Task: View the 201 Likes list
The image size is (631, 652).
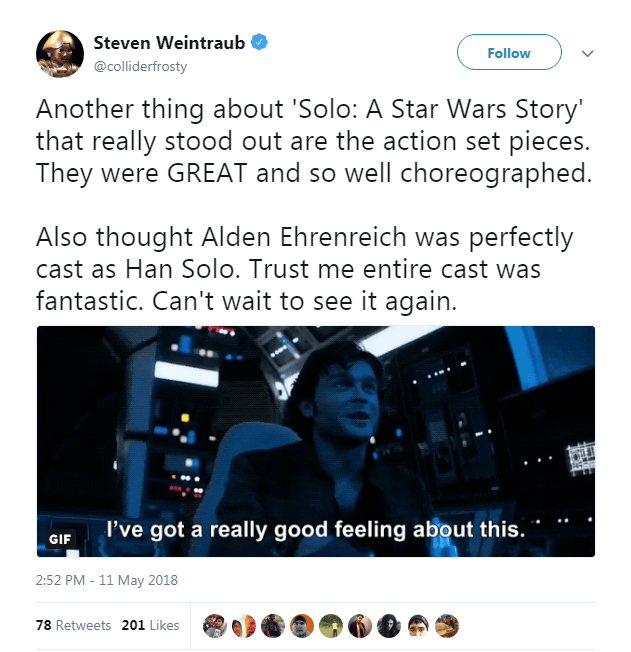Action: 151,625
